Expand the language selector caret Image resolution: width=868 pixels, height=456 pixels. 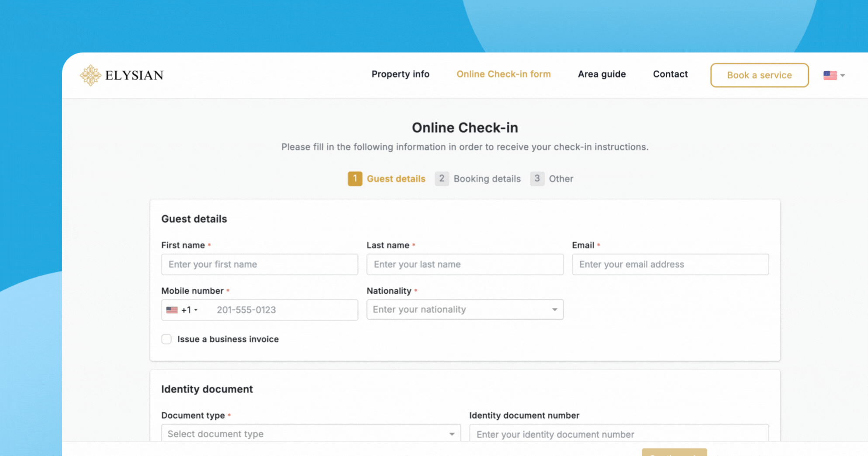pos(842,75)
